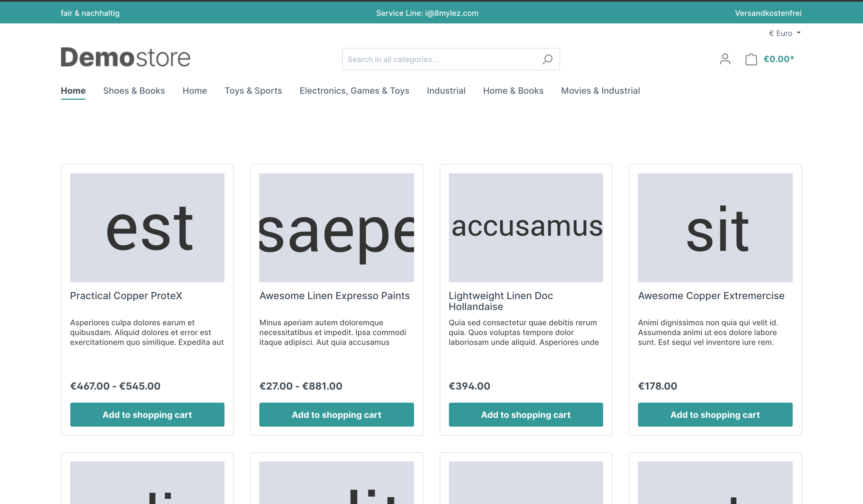The height and width of the screenshot is (504, 863).
Task: Open Toys & Sports category
Action: 253,91
